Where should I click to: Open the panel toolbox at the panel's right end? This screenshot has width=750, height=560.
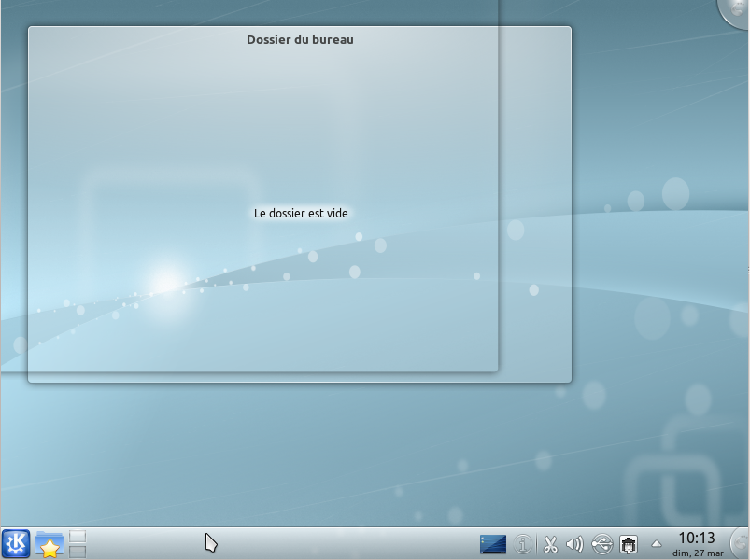pos(741,544)
